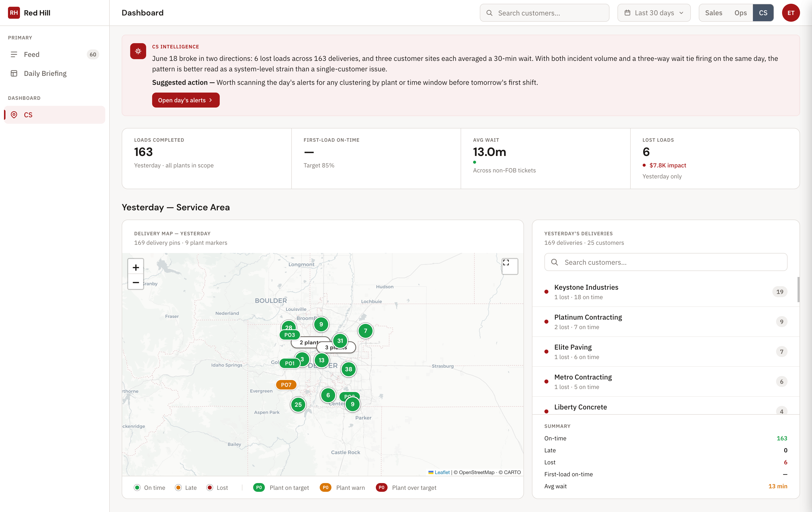Select the CS dashboard sidebar item
The width and height of the screenshot is (812, 512).
pyautogui.click(x=55, y=115)
